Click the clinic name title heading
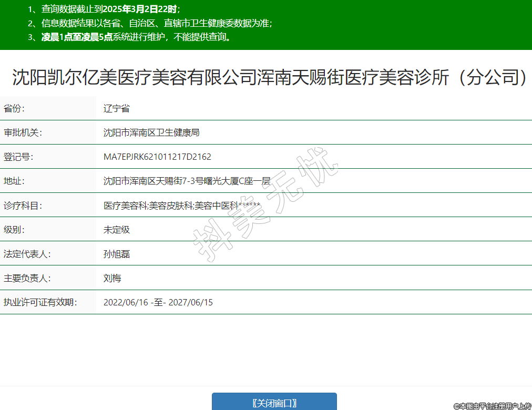532x410 pixels. pyautogui.click(x=269, y=77)
